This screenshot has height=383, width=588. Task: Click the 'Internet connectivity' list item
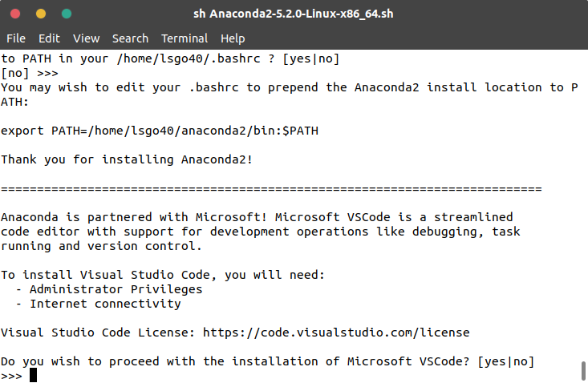[105, 304]
